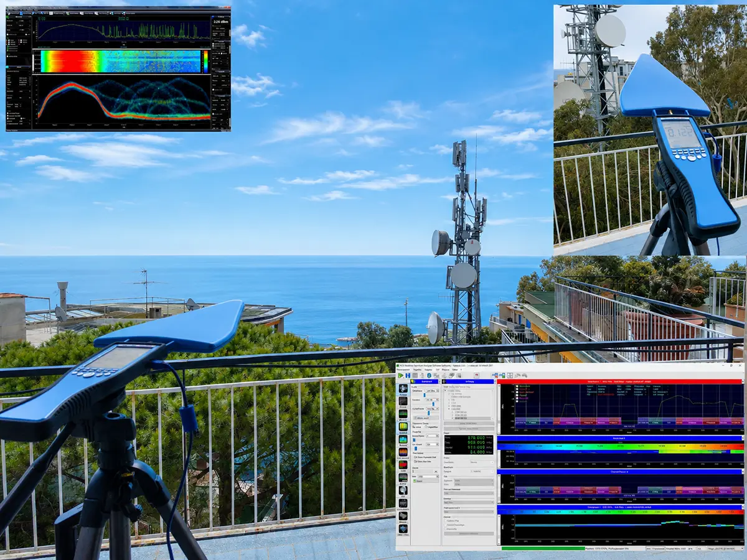Select the topmost icon in analyzer left sidebar
747x560 pixels.
[x=403, y=388]
